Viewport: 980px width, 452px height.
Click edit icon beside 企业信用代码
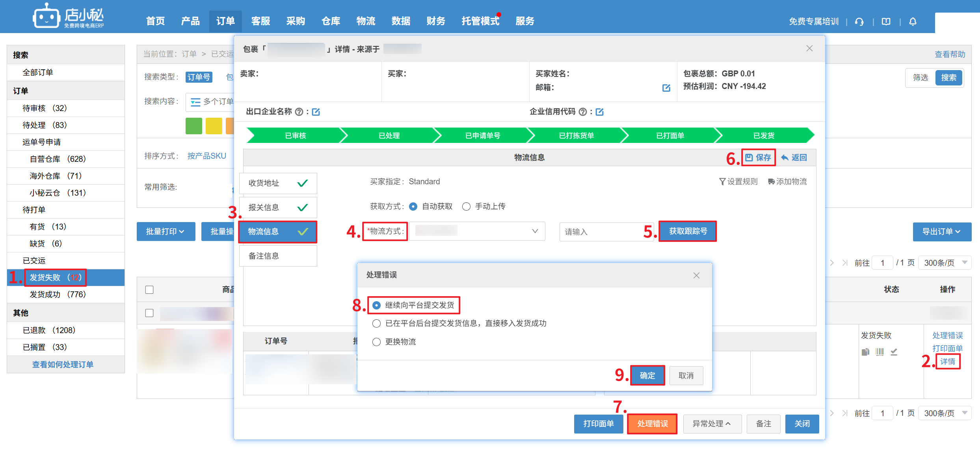click(600, 112)
